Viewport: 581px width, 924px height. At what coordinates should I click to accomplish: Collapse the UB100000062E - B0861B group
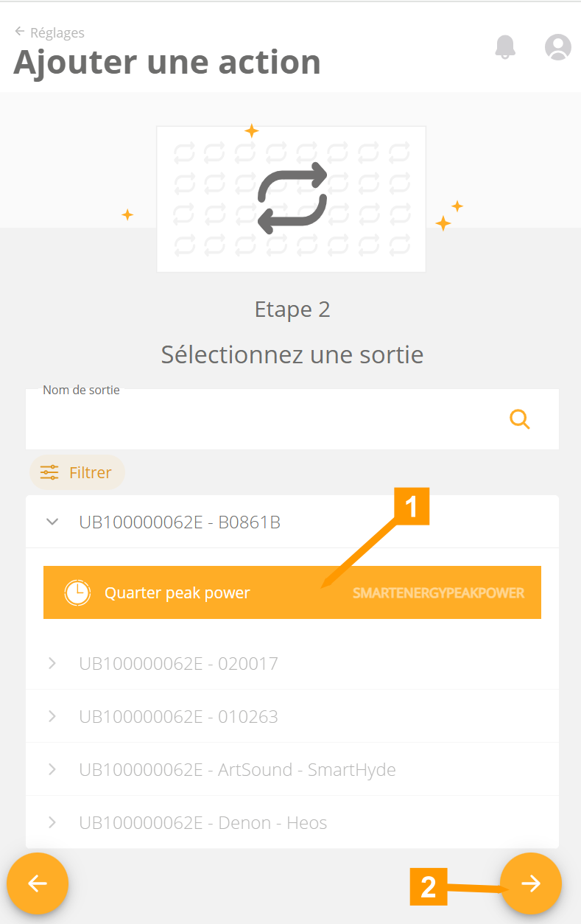[x=52, y=522]
